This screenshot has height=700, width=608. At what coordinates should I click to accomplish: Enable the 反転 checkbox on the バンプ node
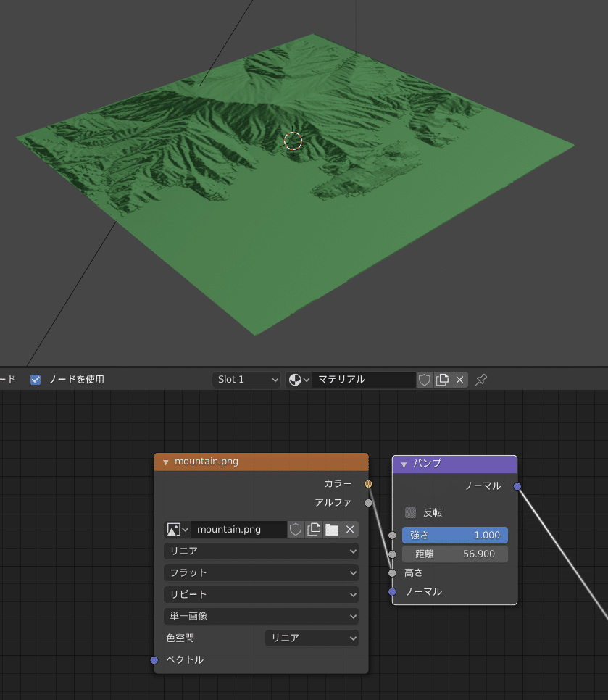pos(409,512)
